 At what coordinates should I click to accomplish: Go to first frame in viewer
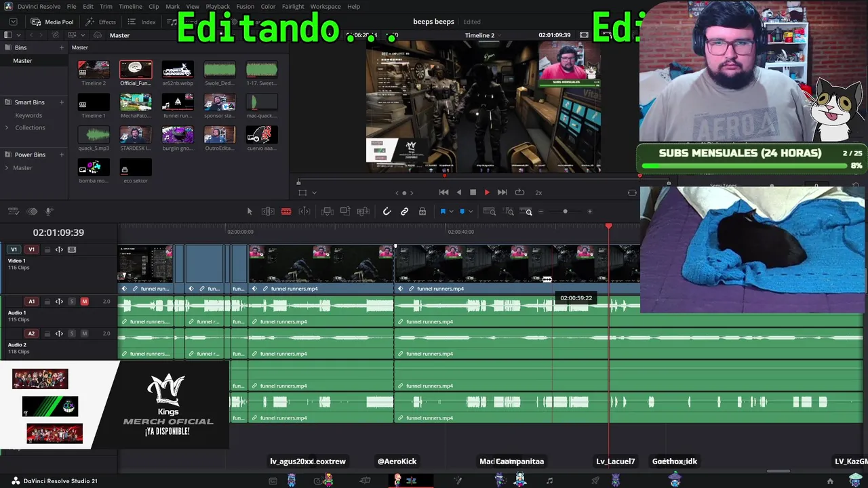(443, 192)
